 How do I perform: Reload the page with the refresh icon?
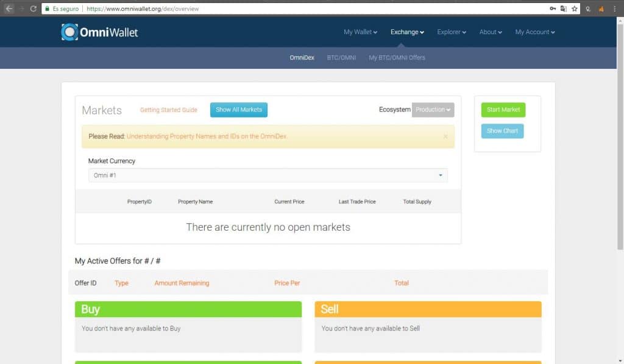tap(34, 9)
